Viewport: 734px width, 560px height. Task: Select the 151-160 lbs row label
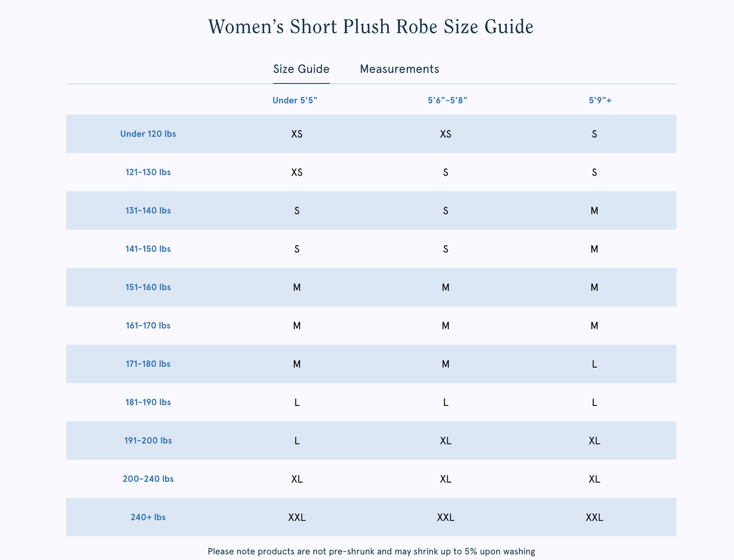coord(148,287)
